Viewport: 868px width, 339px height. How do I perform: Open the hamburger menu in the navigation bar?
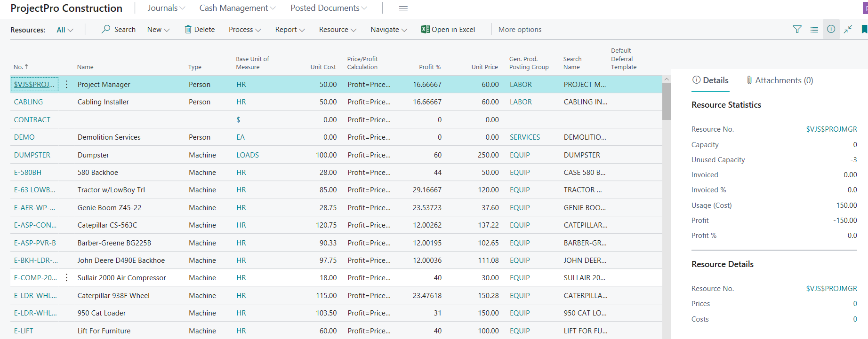tap(403, 8)
